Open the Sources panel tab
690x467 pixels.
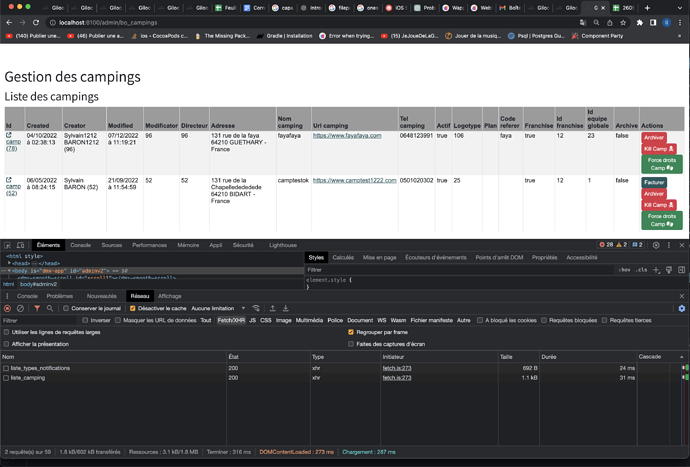[112, 245]
